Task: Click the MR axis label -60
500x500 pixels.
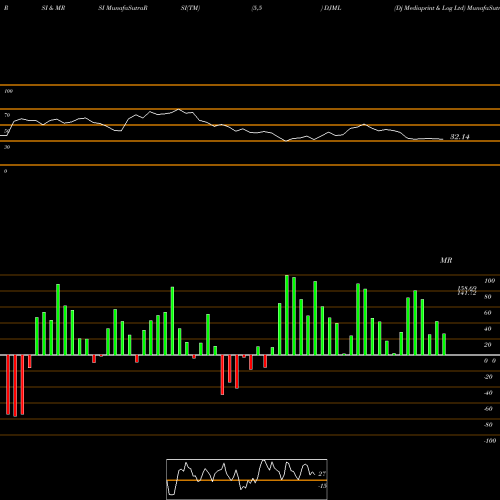Action: point(488,409)
